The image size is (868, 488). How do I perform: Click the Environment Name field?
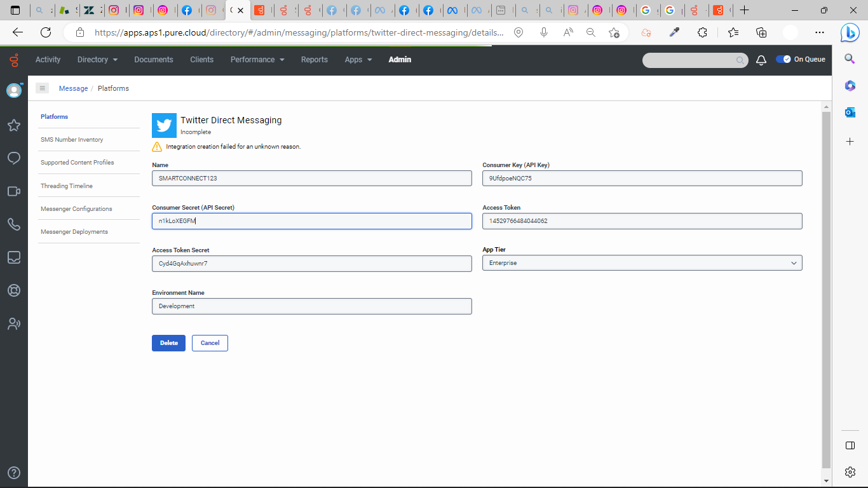tap(312, 306)
